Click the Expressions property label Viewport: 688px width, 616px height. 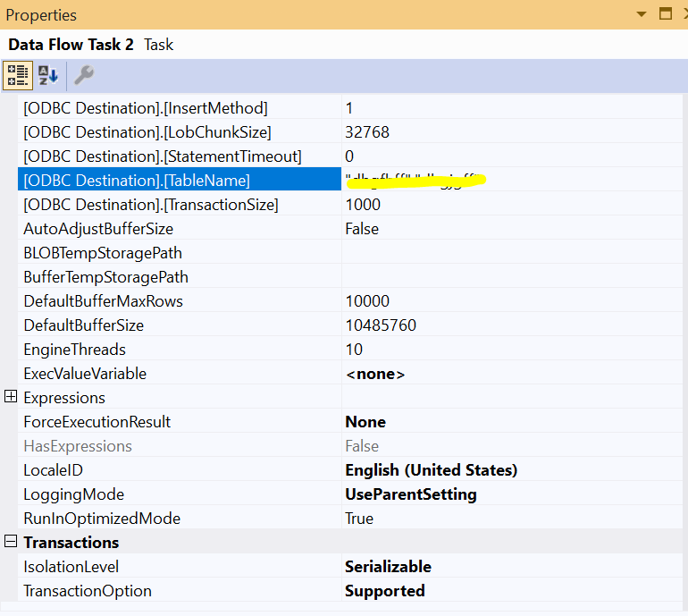(x=64, y=398)
